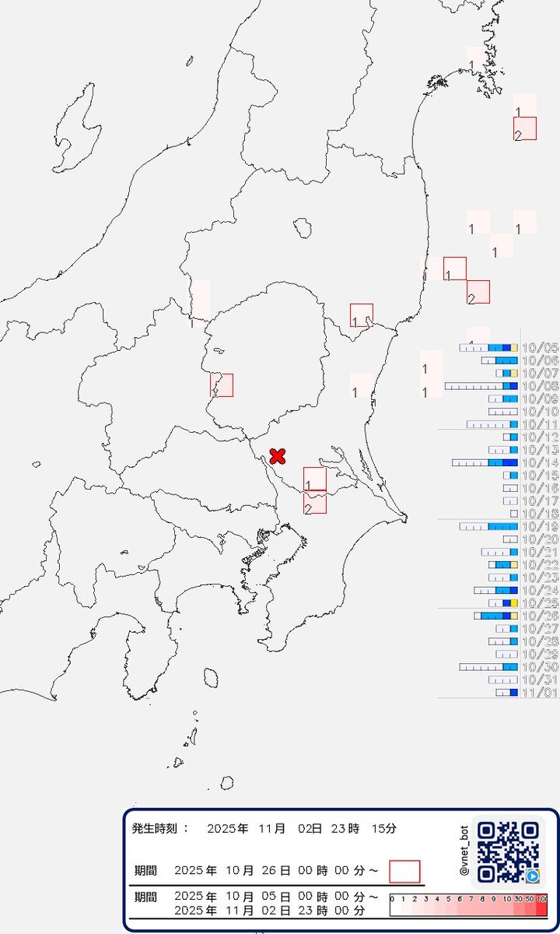This screenshot has width=560, height=934.
Task: Click the 10/29 date label
Action: pos(540,654)
